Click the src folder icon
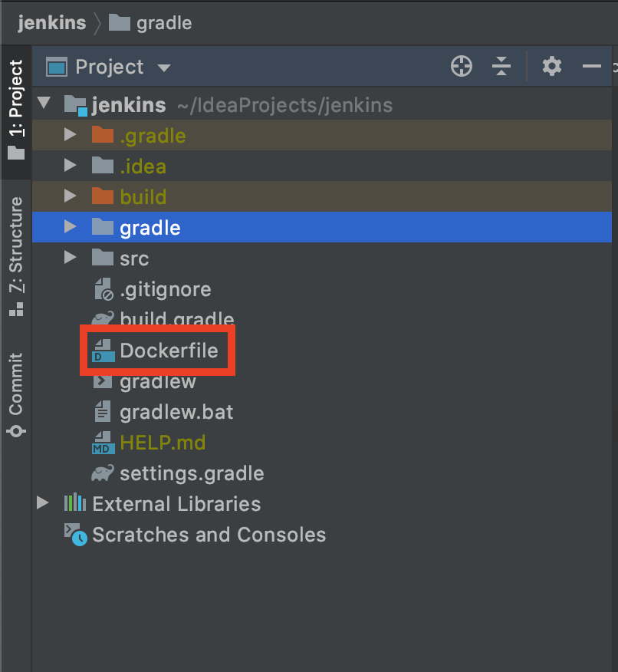Viewport: 618px width, 672px height. pyautogui.click(x=103, y=257)
